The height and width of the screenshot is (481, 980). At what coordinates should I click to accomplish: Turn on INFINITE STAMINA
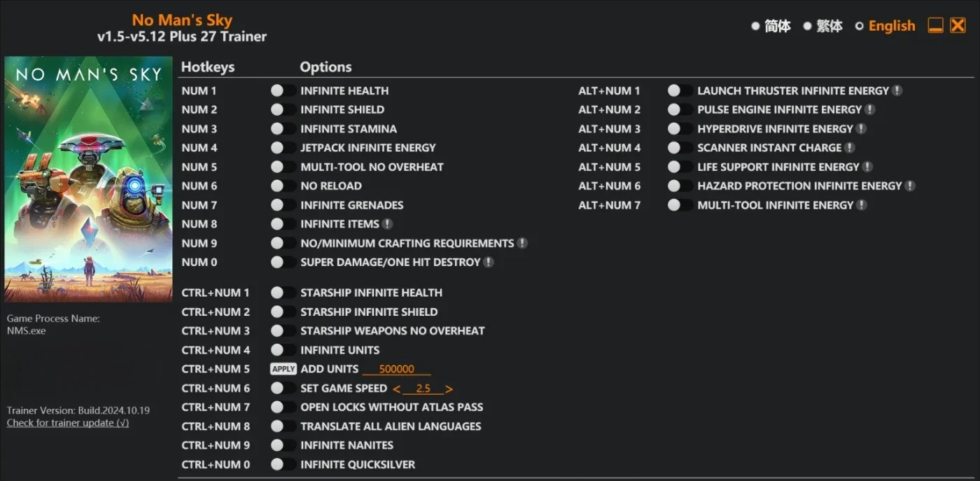tap(283, 129)
